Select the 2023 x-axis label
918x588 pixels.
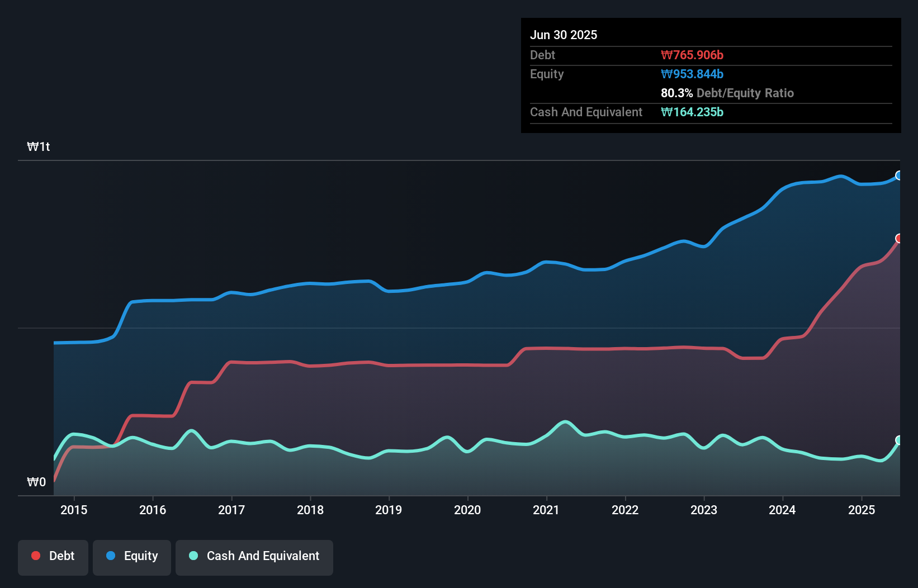click(704, 510)
